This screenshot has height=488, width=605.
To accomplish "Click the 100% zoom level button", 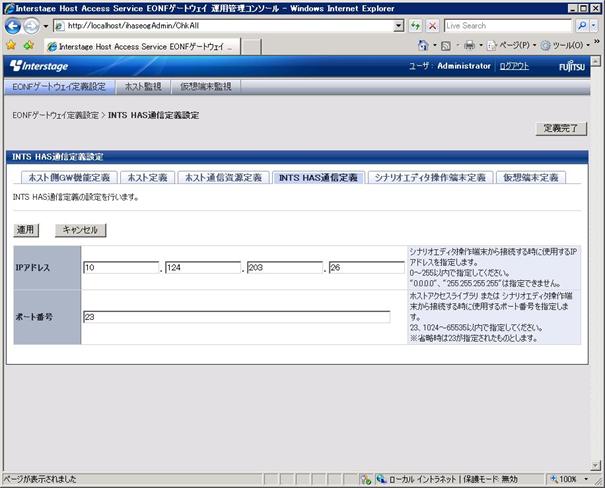I will [x=564, y=479].
